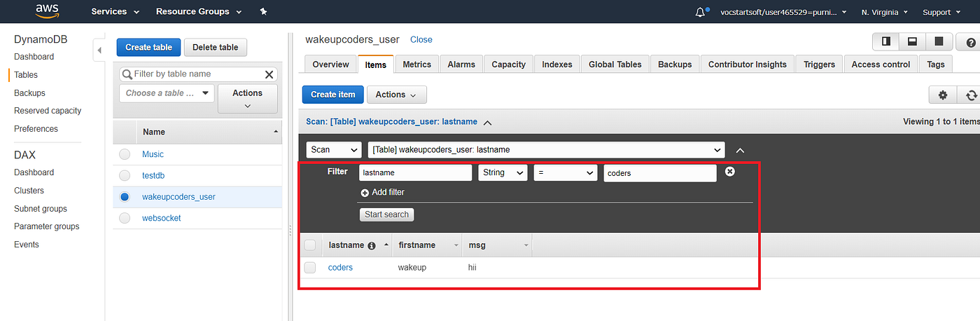Open the Choose a table group dropdown
Image resolution: width=980 pixels, height=321 pixels.
pyautogui.click(x=167, y=93)
